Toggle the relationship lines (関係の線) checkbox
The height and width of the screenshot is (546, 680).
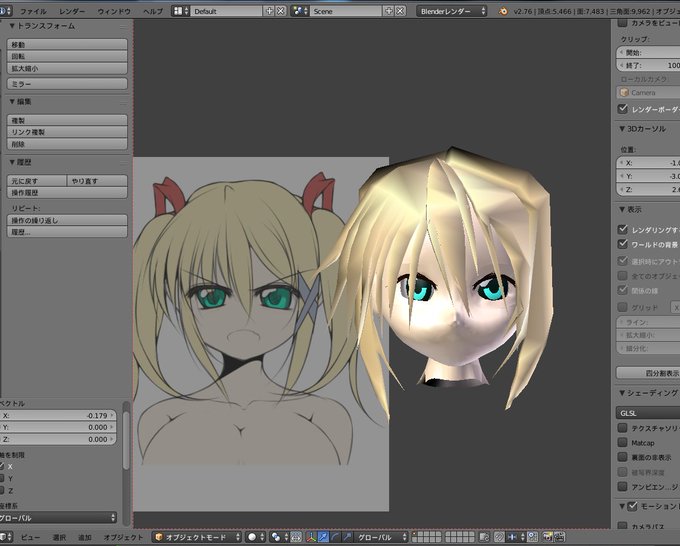(x=623, y=290)
